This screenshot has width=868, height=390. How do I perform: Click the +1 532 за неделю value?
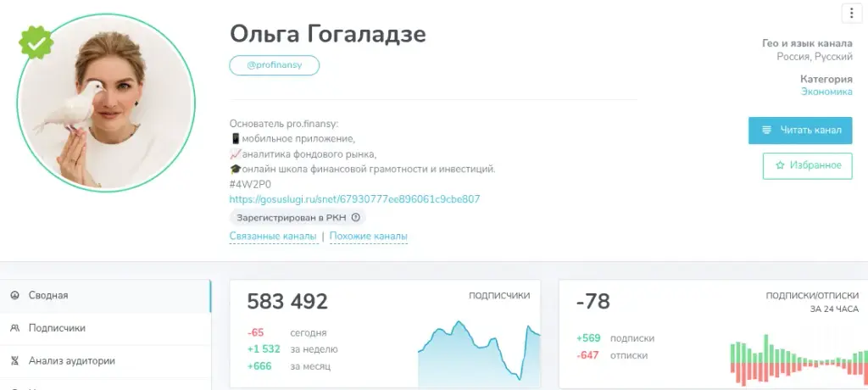pos(264,349)
